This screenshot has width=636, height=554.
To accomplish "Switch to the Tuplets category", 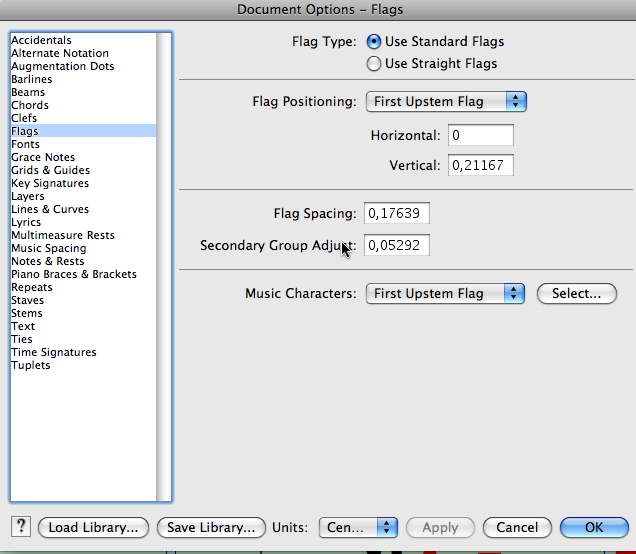I will point(30,366).
